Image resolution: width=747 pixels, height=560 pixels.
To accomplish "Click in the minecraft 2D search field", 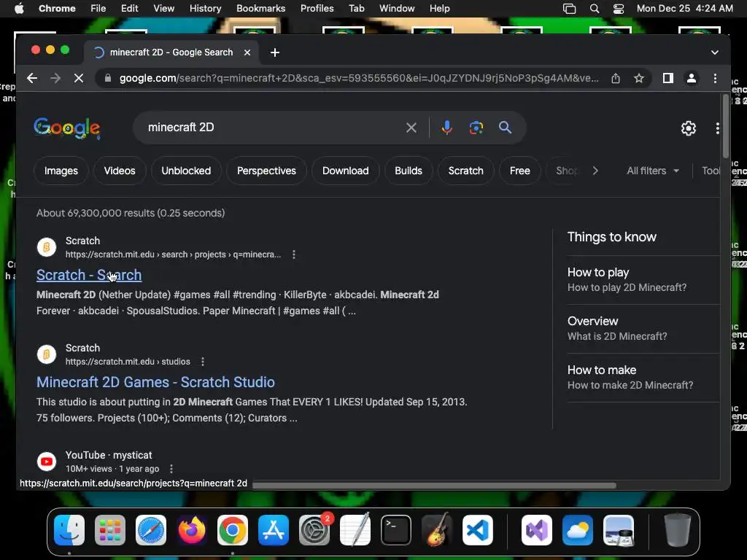I will point(271,128).
